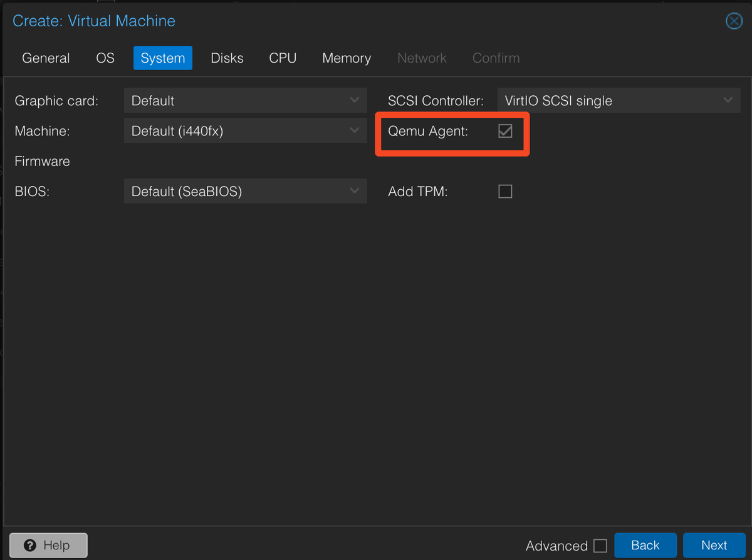Close the Create Virtual Machine dialog
The image size is (752, 560).
pyautogui.click(x=733, y=21)
